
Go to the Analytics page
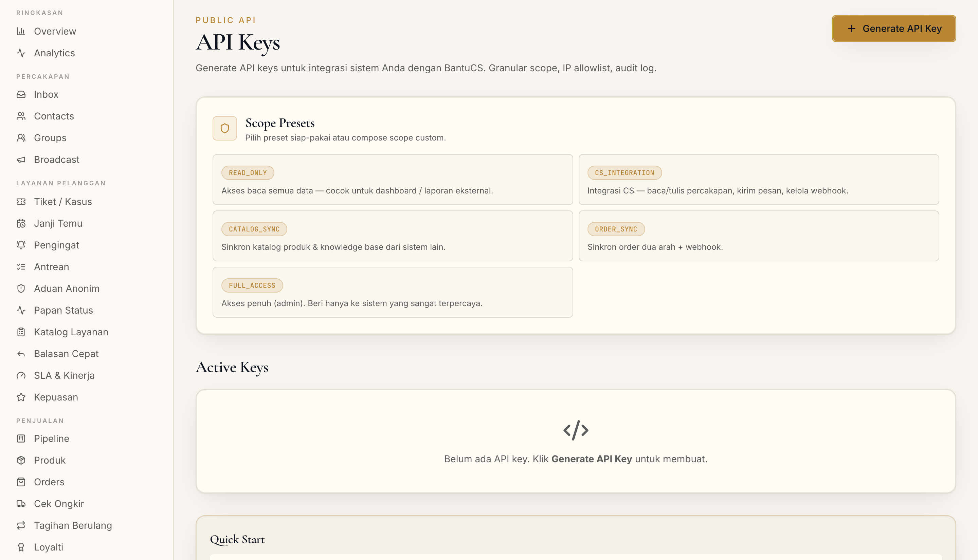pos(55,53)
